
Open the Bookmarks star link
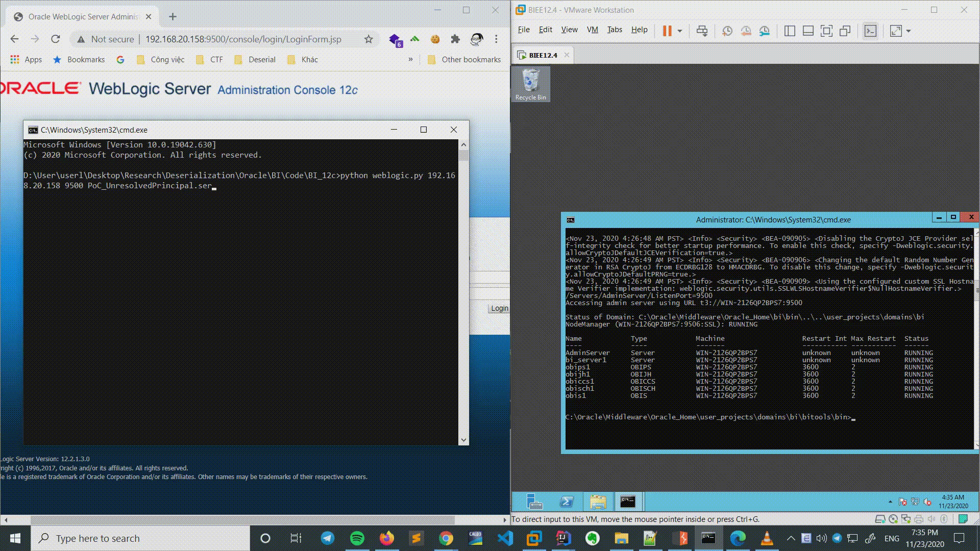79,60
